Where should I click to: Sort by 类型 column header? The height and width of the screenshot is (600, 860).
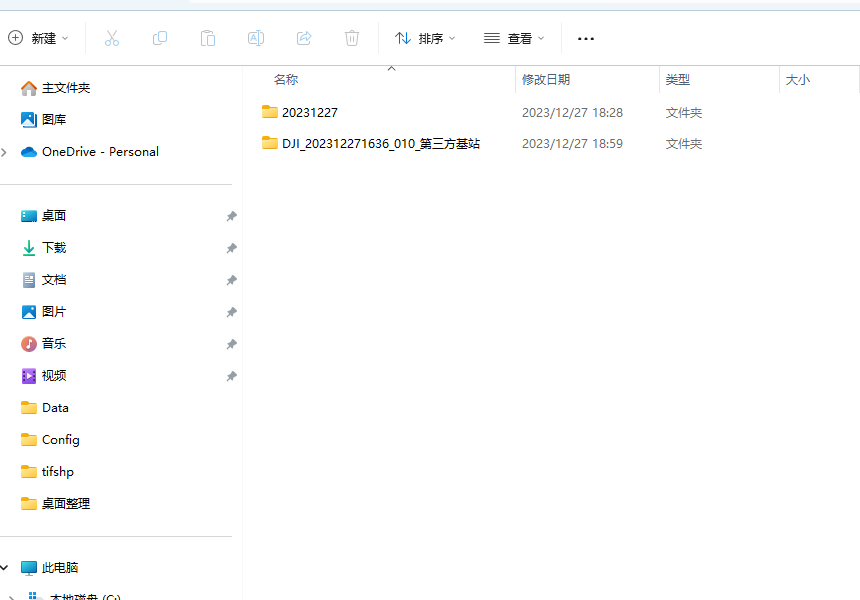[x=677, y=80]
